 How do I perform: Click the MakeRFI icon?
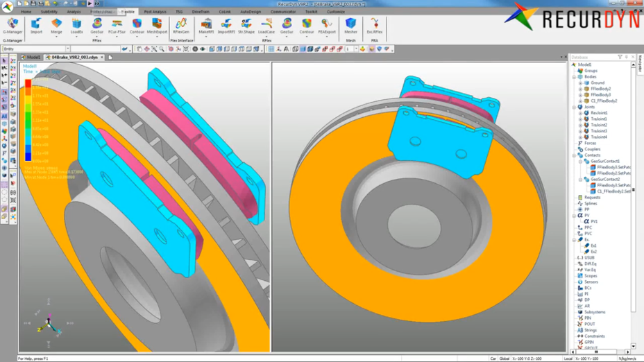click(206, 26)
